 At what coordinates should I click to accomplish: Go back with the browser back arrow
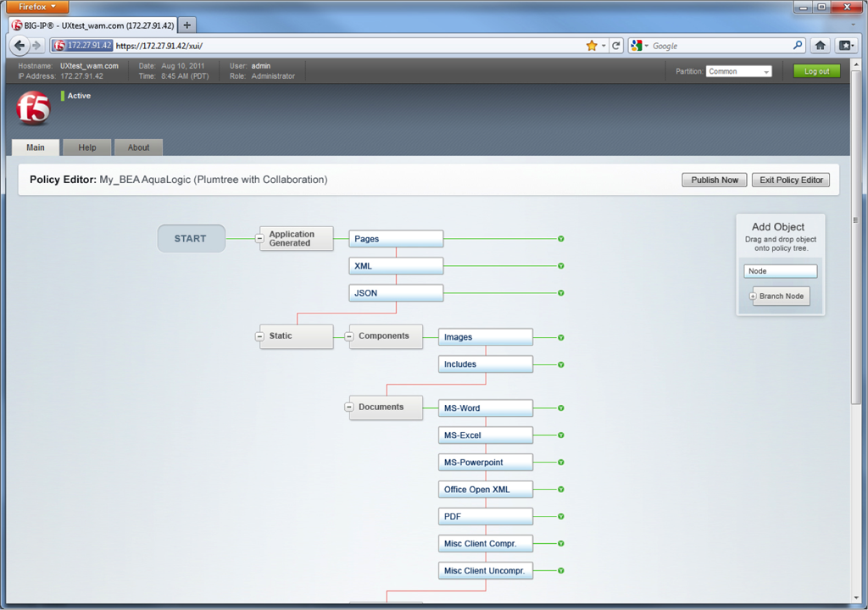[19, 46]
